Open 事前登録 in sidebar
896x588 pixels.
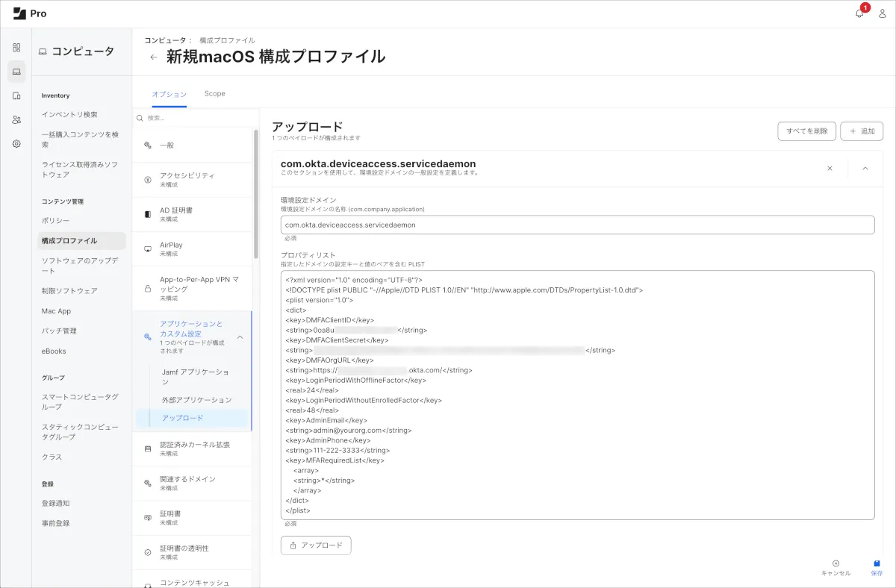point(55,523)
